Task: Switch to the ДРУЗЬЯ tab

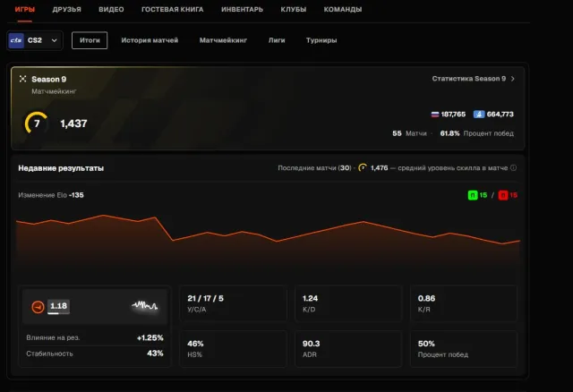Action: [x=66, y=10]
